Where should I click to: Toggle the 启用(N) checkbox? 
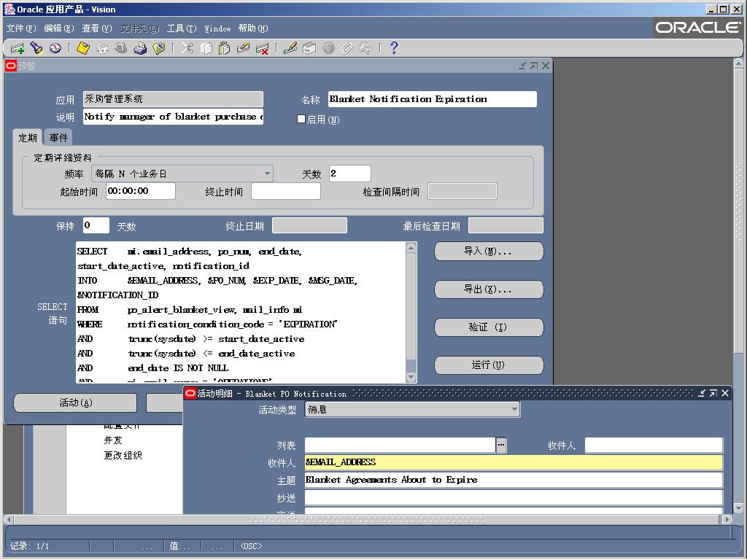coord(301,119)
